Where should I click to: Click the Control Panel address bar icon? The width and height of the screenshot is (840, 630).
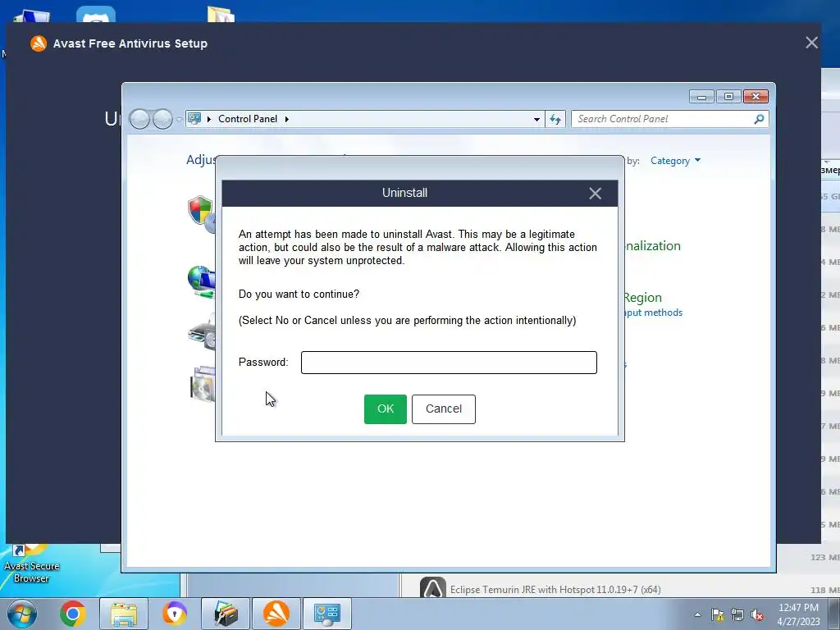(194, 118)
